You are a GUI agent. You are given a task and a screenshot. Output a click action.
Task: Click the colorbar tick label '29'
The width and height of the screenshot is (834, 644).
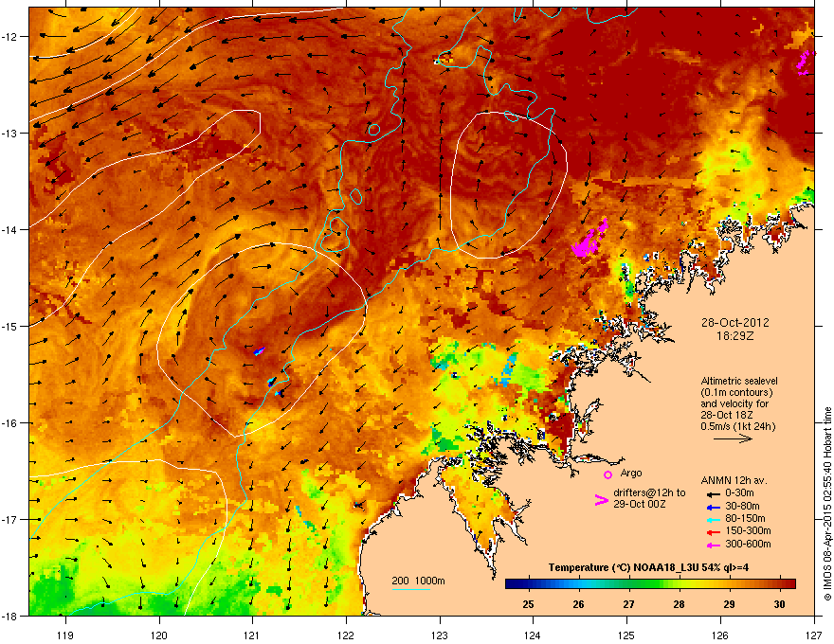pyautogui.click(x=729, y=604)
